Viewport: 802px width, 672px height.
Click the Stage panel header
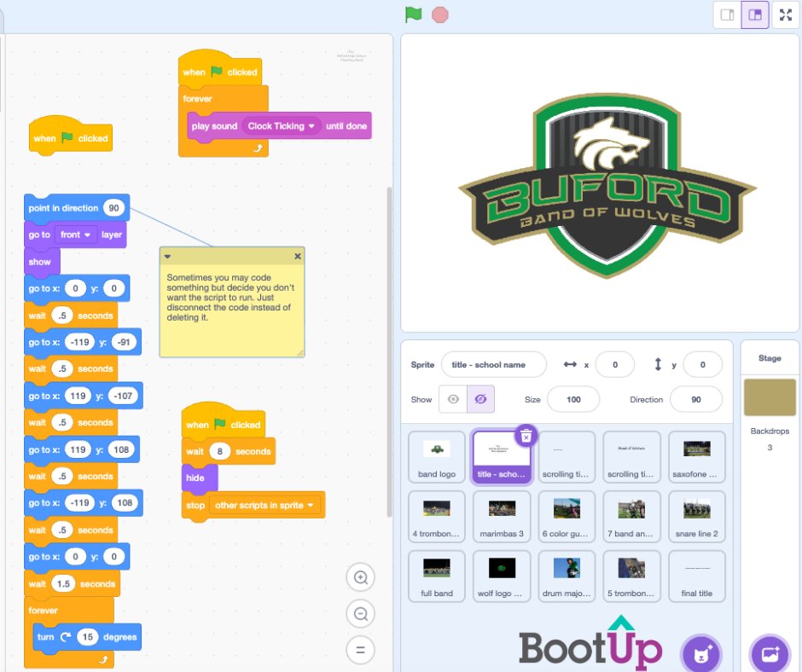(x=770, y=358)
